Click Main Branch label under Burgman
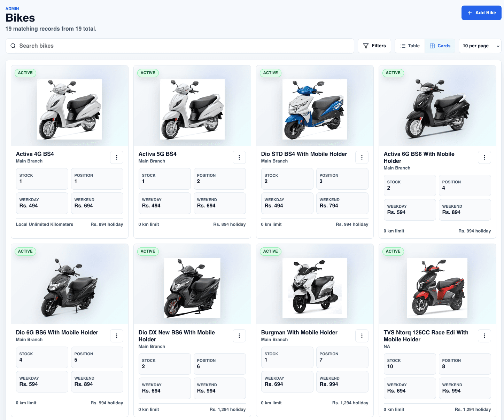504x420 pixels. (274, 340)
